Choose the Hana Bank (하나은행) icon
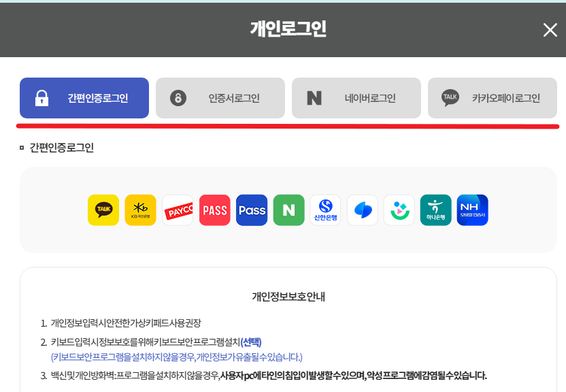This screenshot has height=392, width=566. coord(435,210)
